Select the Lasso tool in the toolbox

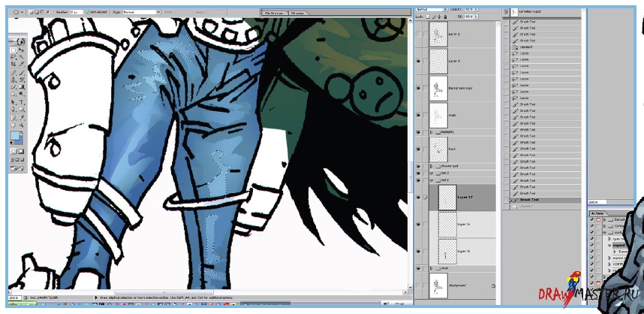coord(14,57)
